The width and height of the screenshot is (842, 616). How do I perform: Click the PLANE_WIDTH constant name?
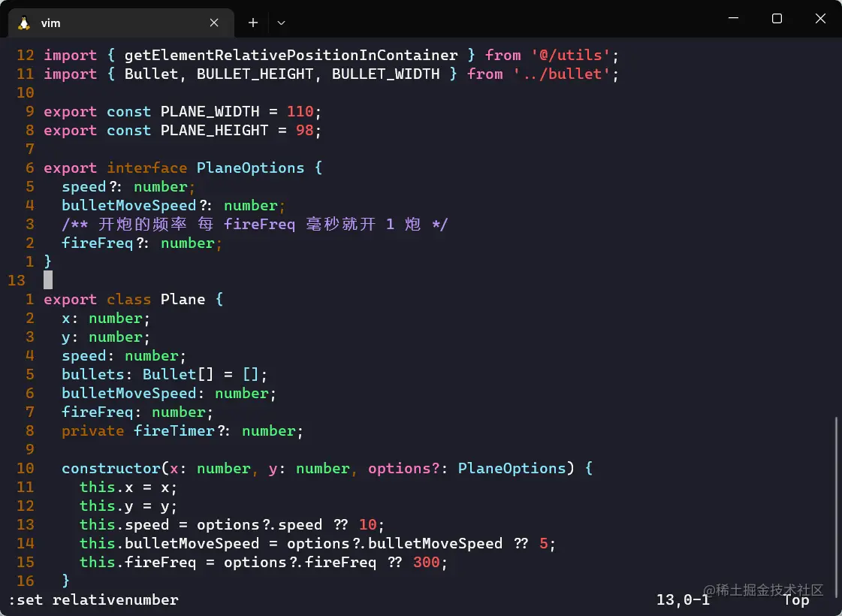[x=210, y=112]
